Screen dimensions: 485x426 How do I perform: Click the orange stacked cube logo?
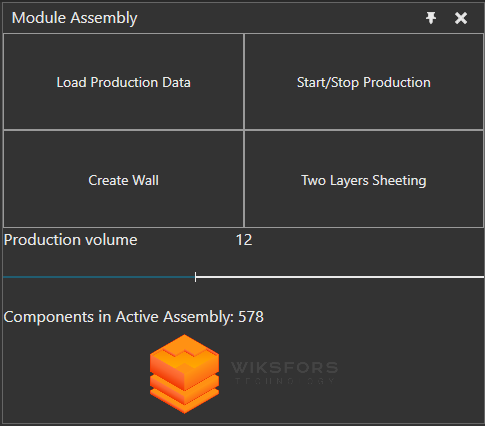184,374
